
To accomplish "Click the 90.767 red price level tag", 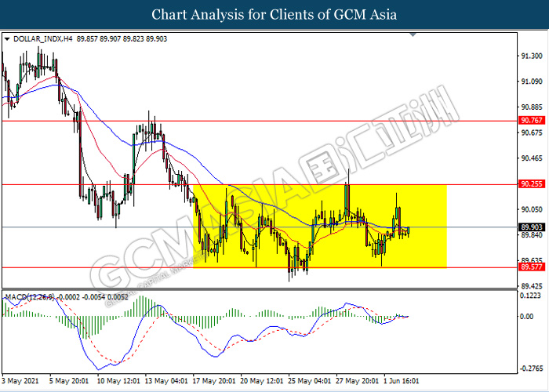I will point(532,121).
